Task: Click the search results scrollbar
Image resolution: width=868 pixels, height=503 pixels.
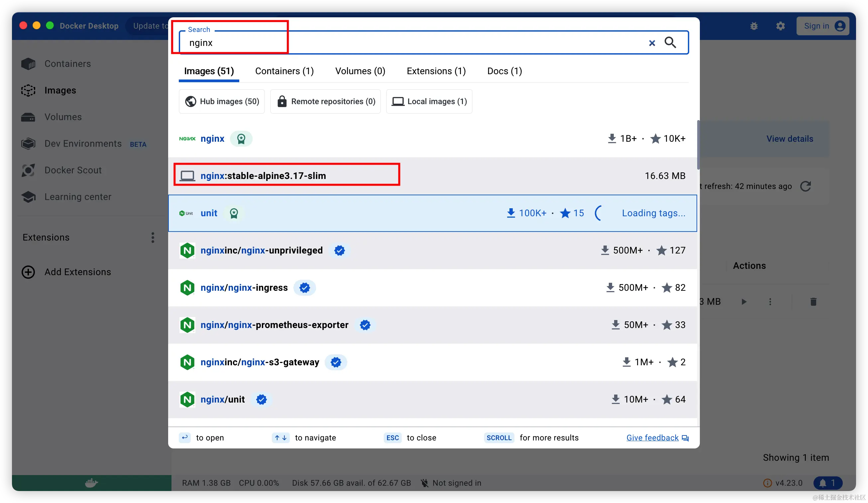Action: 698,145
